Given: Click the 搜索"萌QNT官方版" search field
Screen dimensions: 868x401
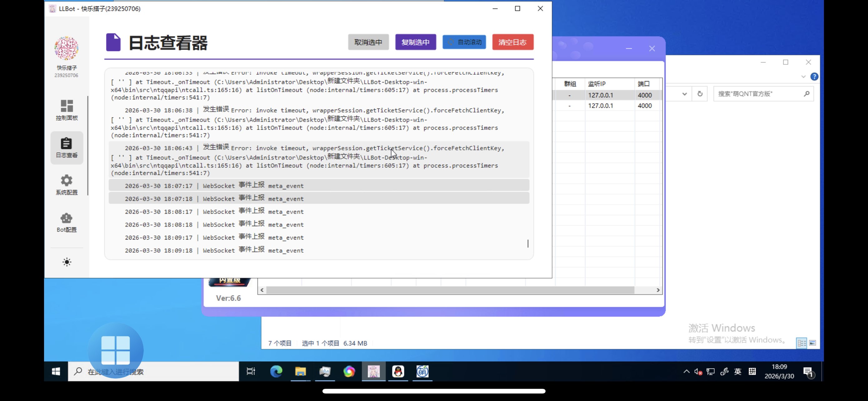Looking at the screenshot, I should pyautogui.click(x=758, y=94).
